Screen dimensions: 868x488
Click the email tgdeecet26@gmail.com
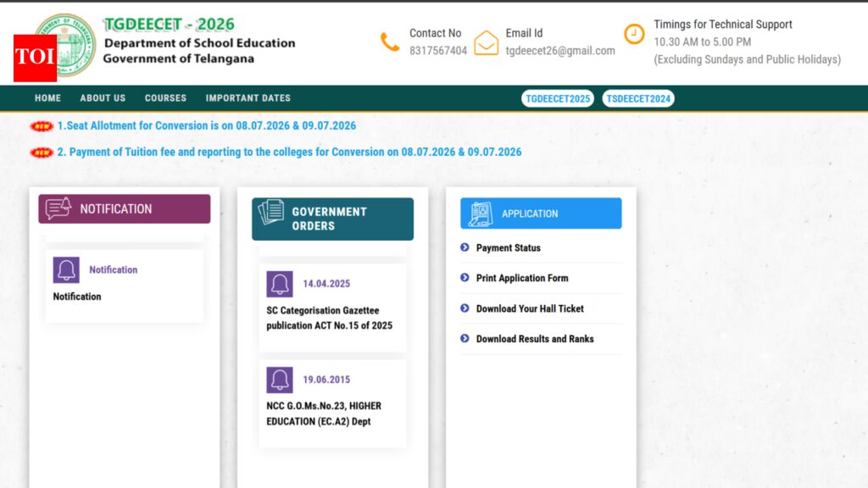[560, 51]
